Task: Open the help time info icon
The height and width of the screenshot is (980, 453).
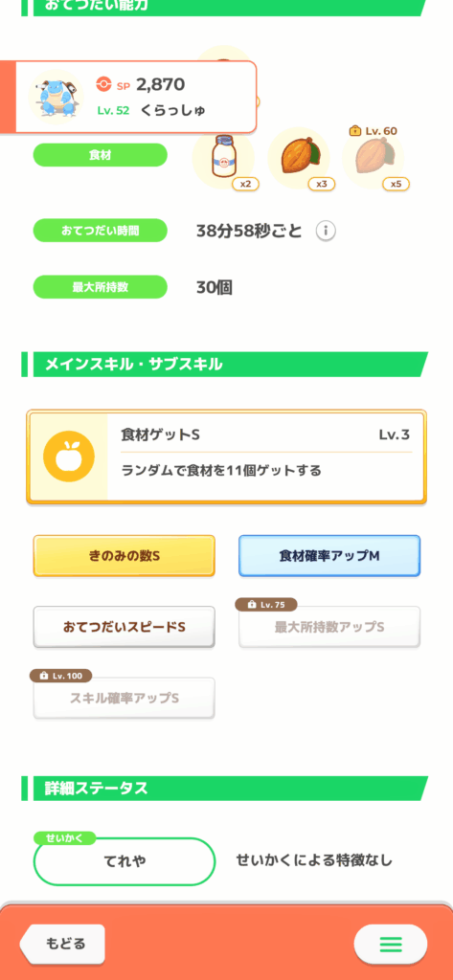Action: [x=326, y=232]
